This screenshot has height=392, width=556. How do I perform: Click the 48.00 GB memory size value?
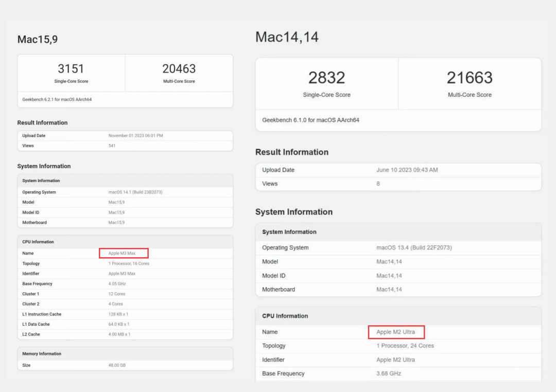(x=117, y=365)
